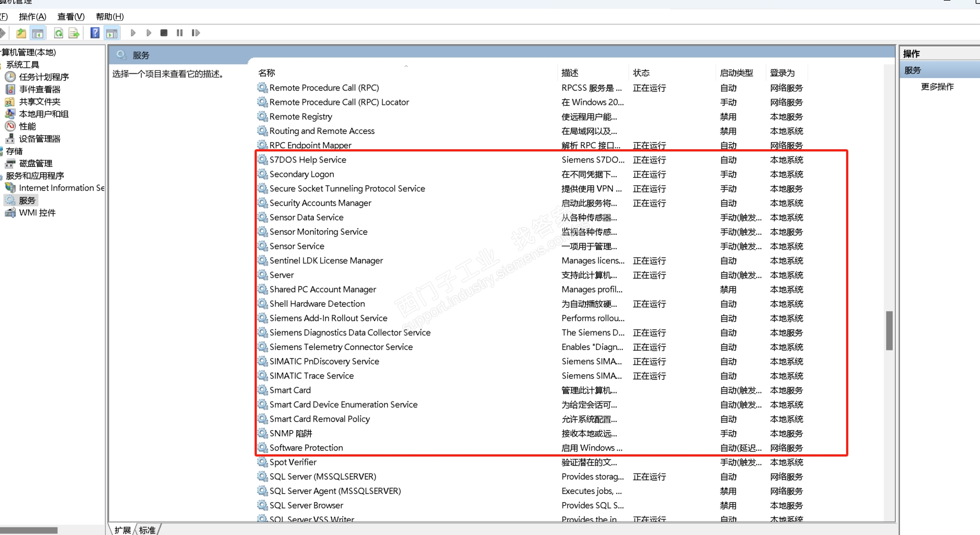Click the gear icon of Secondary Logon
Viewport: 980px width, 535px height.
pyautogui.click(x=262, y=174)
